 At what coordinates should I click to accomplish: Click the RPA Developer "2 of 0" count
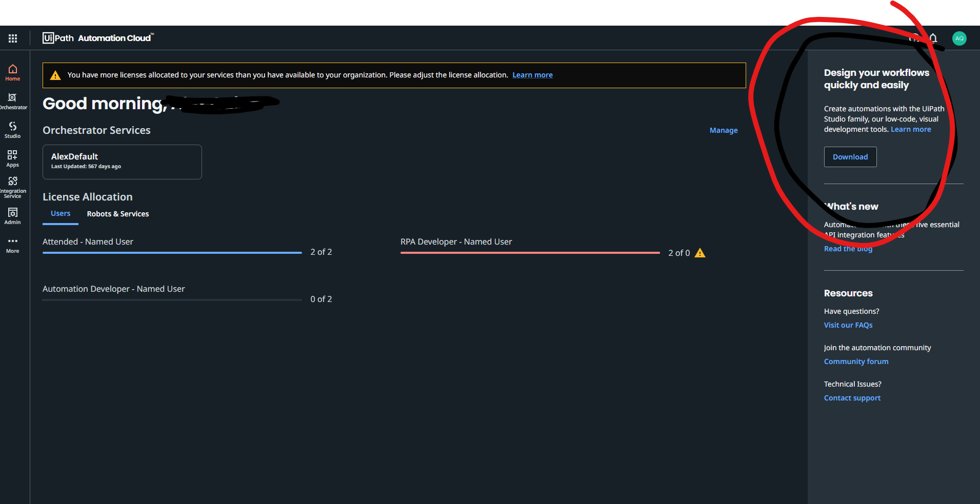tap(679, 253)
